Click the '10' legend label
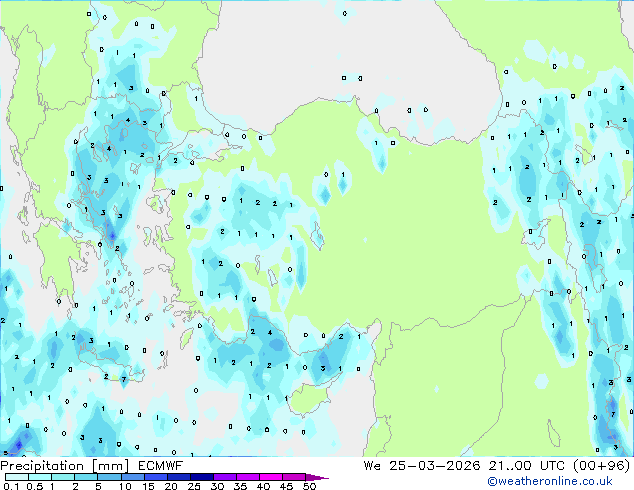The image size is (634, 490). [x=125, y=486]
